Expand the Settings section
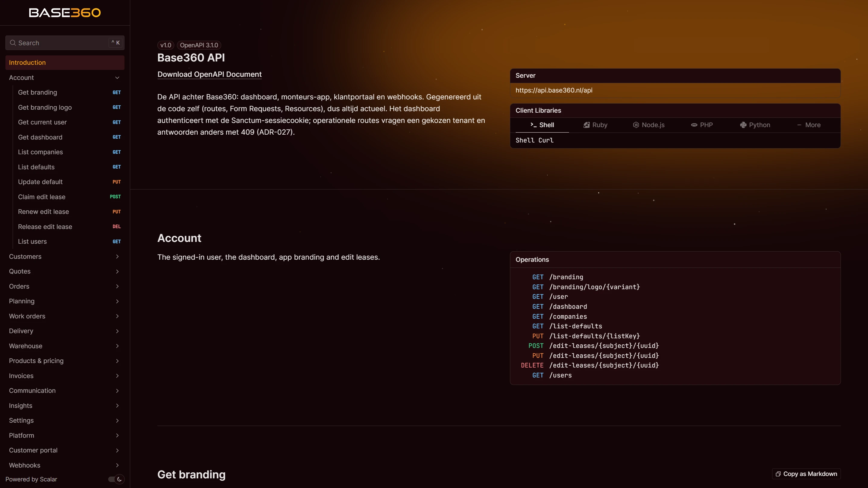This screenshot has width=868, height=488. [65, 420]
